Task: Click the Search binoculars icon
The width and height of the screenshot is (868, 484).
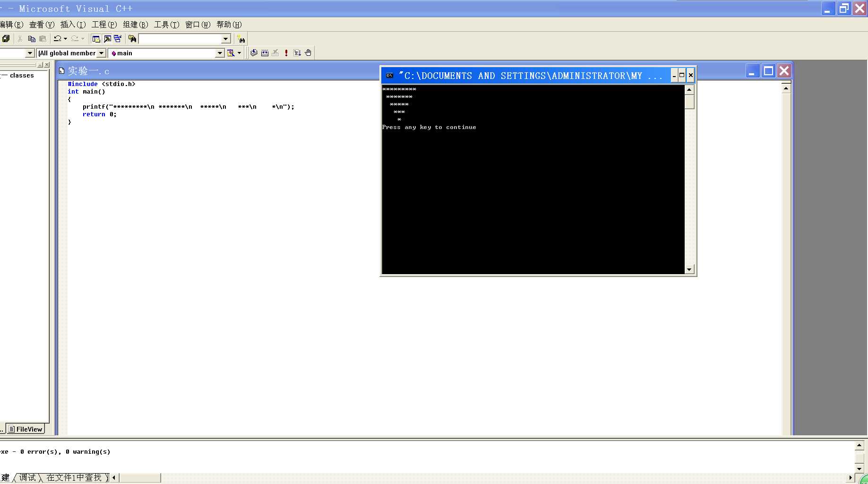Action: point(241,39)
